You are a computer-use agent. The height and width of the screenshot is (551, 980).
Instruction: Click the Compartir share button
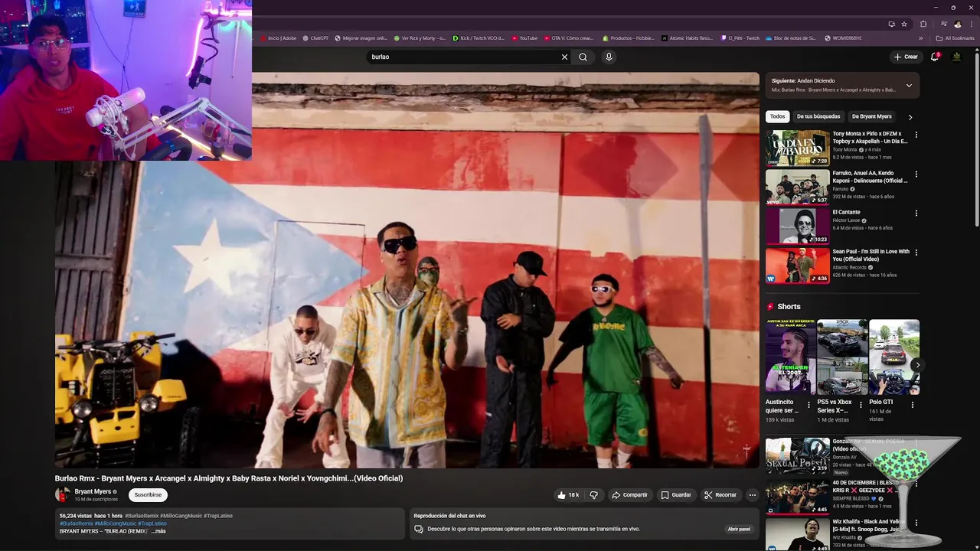click(x=629, y=495)
